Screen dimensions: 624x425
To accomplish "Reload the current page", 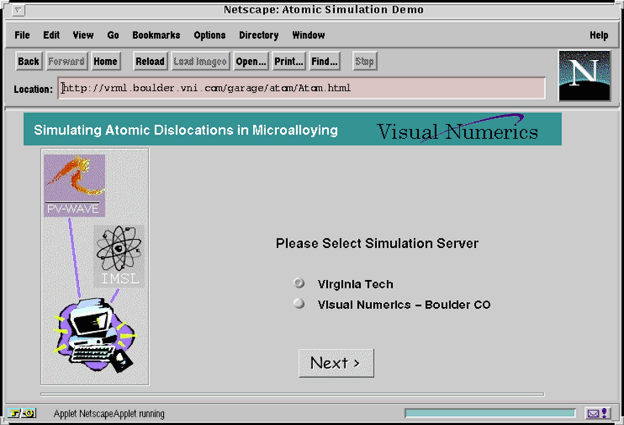I will pyautogui.click(x=150, y=61).
